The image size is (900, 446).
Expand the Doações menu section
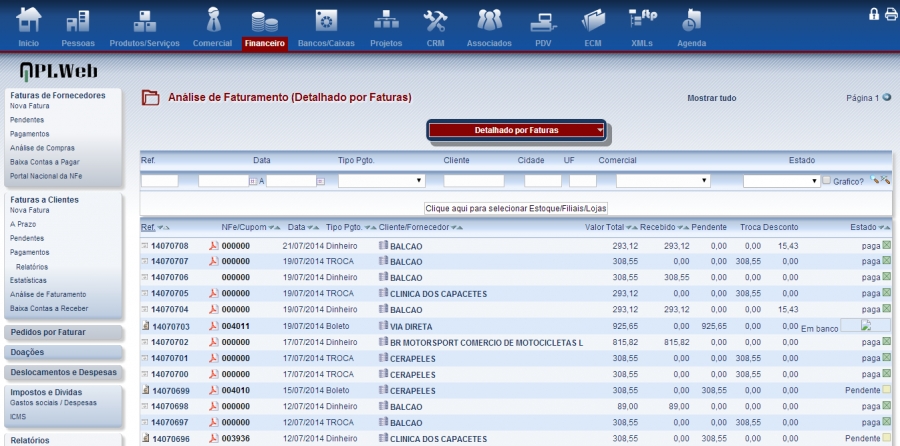[x=64, y=352]
